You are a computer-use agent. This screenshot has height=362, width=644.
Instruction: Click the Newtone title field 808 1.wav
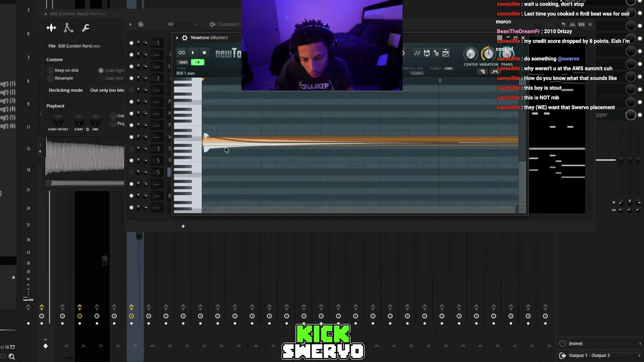pos(186,73)
